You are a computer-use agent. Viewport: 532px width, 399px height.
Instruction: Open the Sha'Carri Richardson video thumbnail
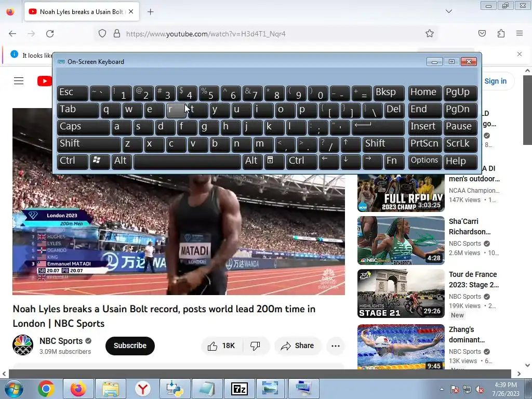pyautogui.click(x=401, y=241)
